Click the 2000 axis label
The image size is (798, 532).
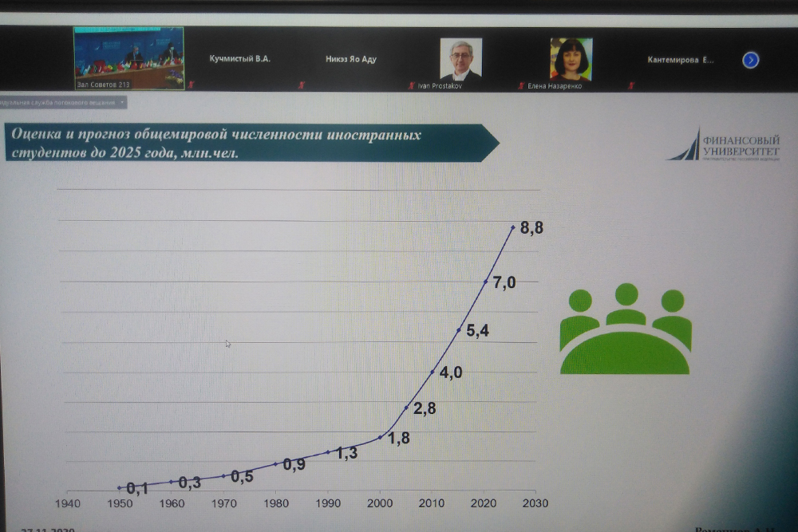380,503
